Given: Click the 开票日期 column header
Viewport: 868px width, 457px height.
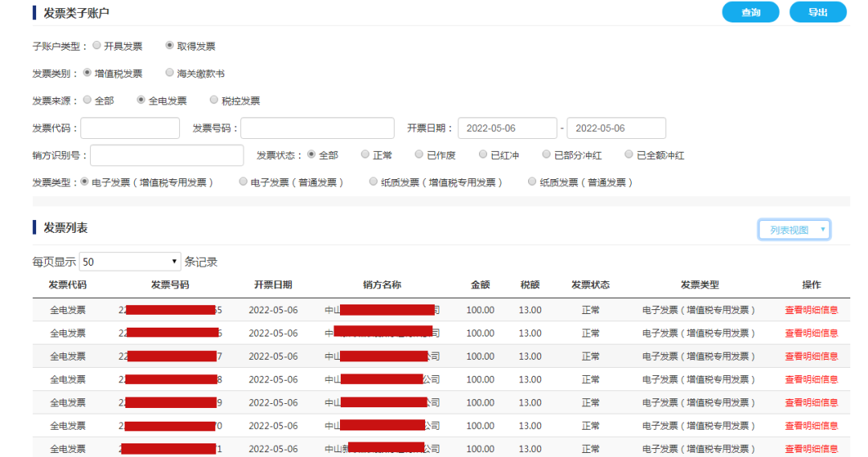Looking at the screenshot, I should coord(273,285).
